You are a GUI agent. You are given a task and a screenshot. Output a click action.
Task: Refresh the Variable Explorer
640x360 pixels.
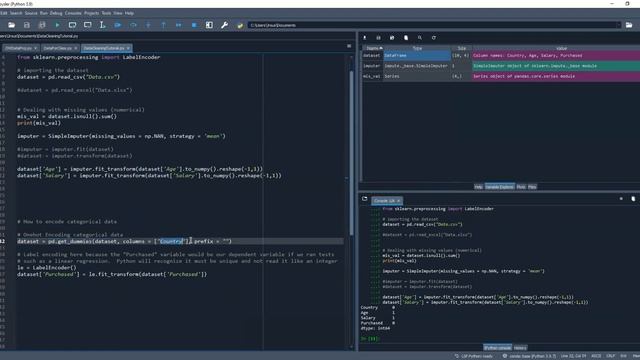click(x=433, y=38)
